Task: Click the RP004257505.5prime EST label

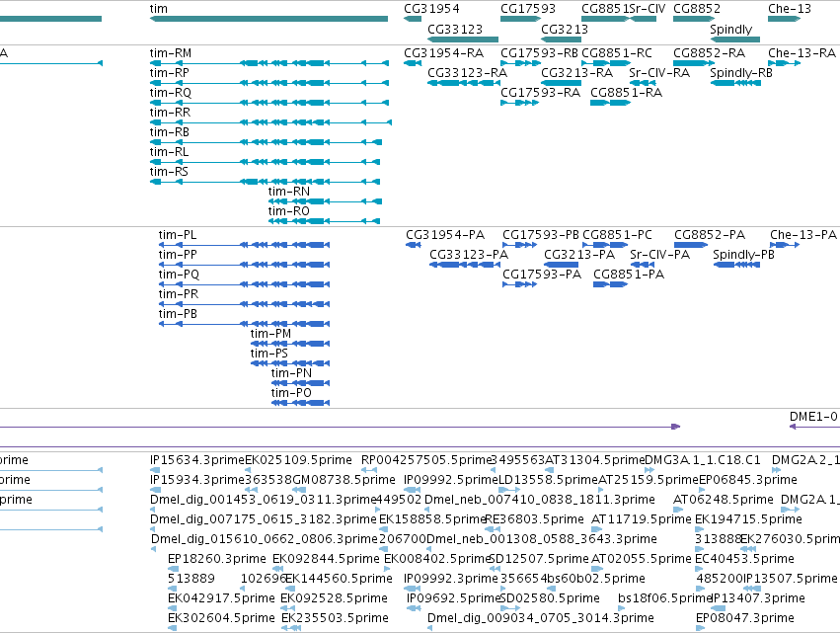Action: coord(426,460)
